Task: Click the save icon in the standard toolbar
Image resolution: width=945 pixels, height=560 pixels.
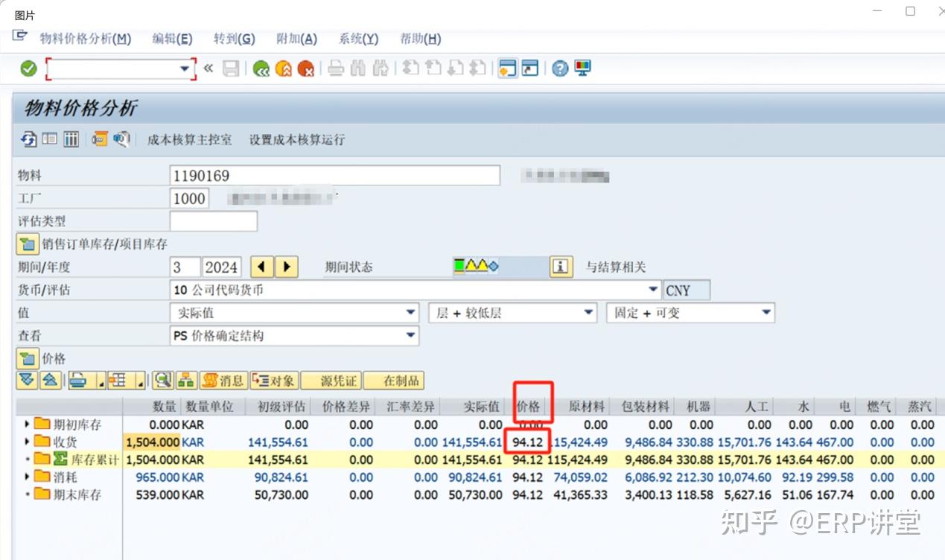Action: click(x=231, y=68)
